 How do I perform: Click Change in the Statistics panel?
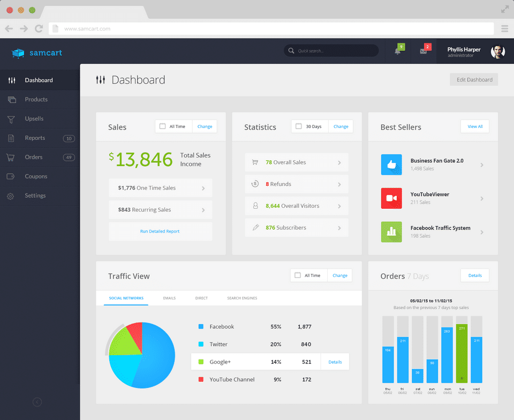click(x=341, y=126)
